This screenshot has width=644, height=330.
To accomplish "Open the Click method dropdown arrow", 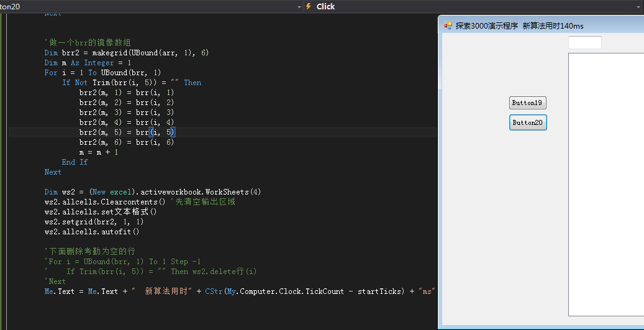I will click(x=638, y=7).
